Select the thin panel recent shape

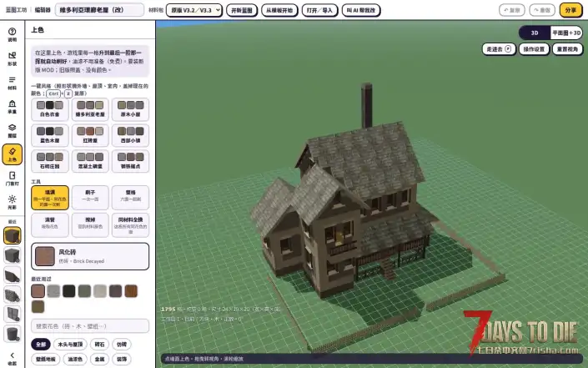[12, 315]
